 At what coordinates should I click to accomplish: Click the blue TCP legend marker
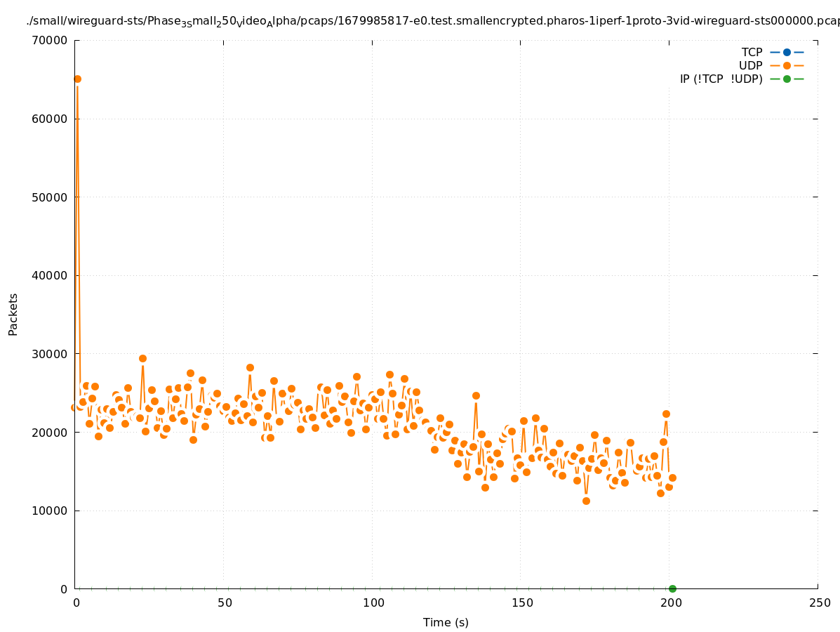[787, 52]
